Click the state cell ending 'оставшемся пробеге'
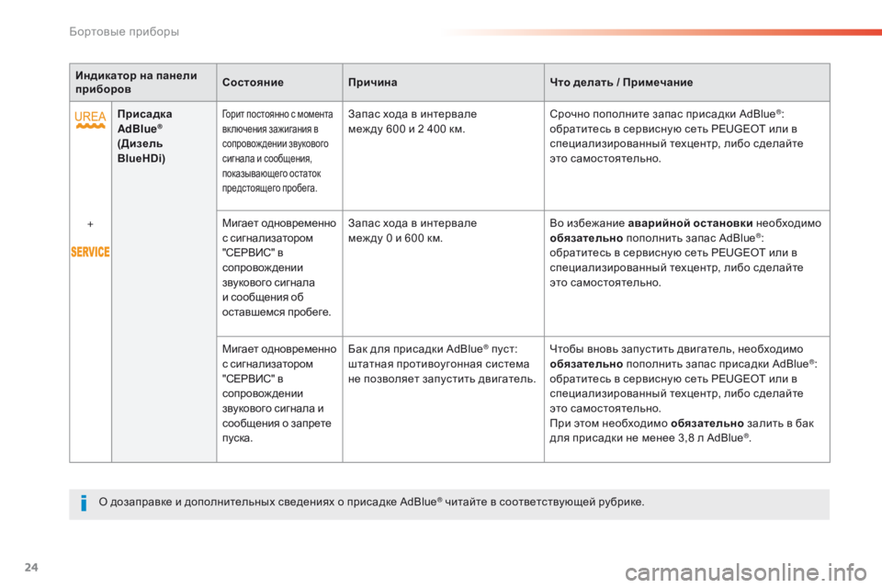882x588 pixels. [279, 274]
